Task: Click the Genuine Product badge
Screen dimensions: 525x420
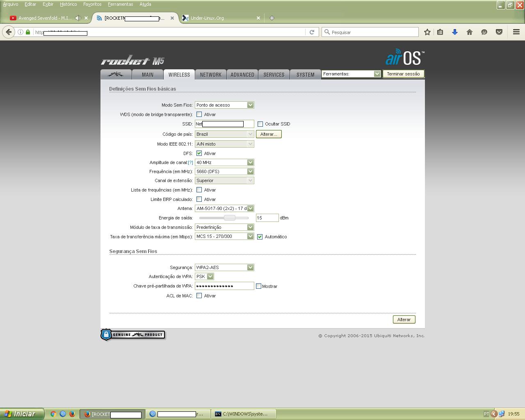Action: tap(132, 335)
